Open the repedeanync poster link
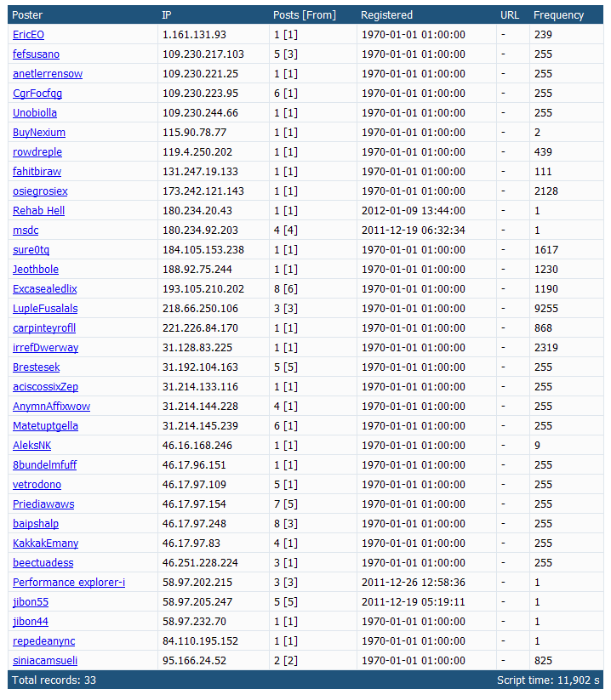 pyautogui.click(x=43, y=640)
